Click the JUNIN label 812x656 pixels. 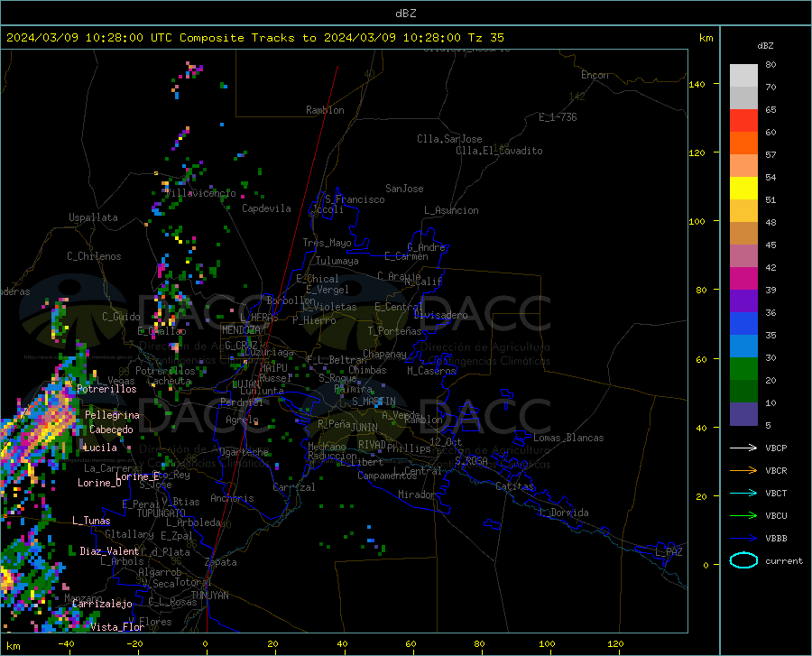(x=364, y=427)
